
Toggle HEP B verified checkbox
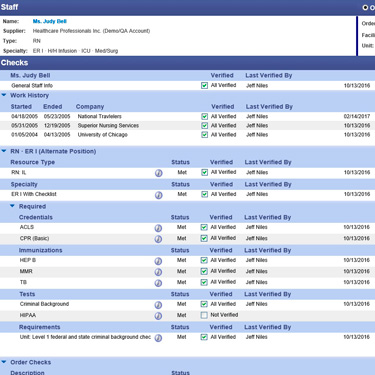pos(204,260)
